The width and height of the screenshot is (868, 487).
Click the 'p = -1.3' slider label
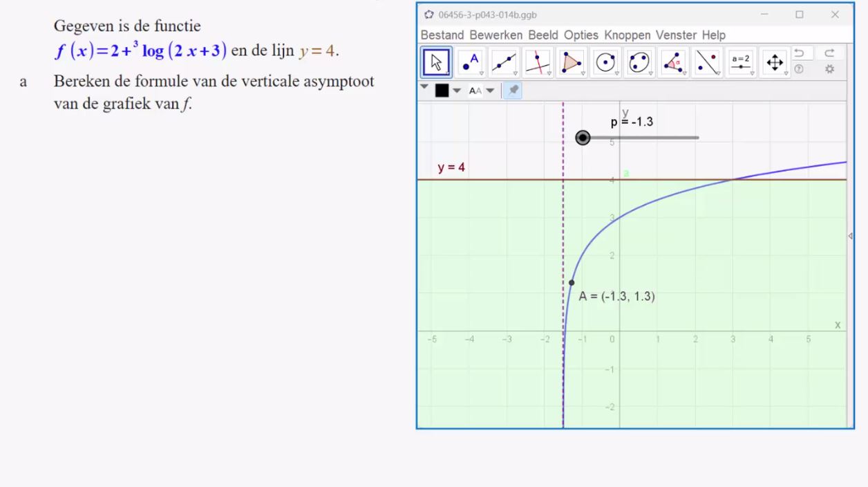632,122
